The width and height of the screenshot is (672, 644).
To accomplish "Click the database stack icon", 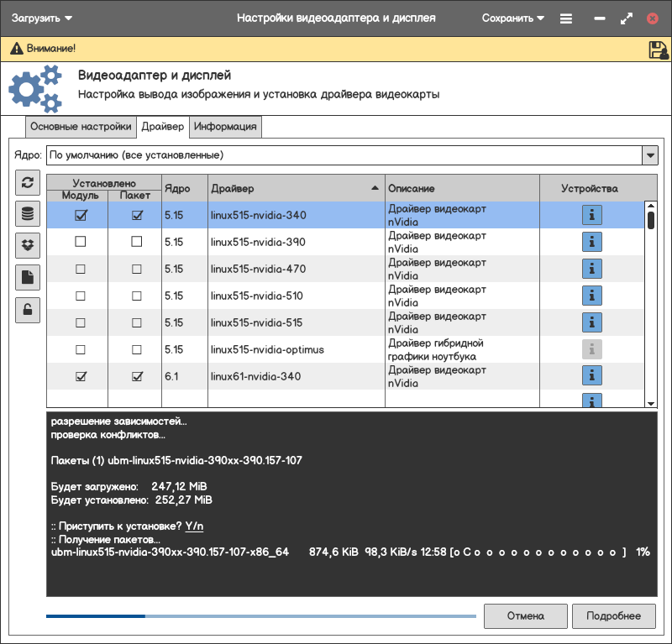I will [28, 214].
